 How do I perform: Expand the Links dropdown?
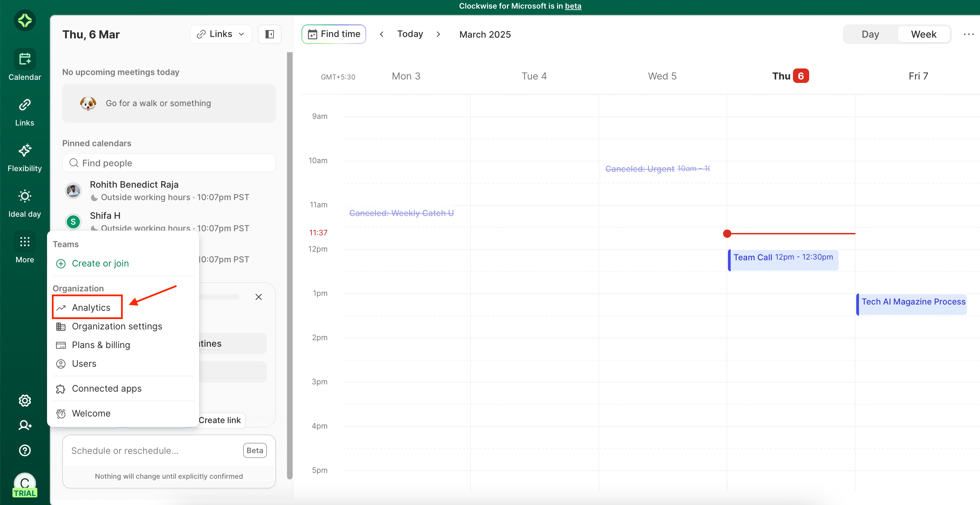(x=221, y=34)
